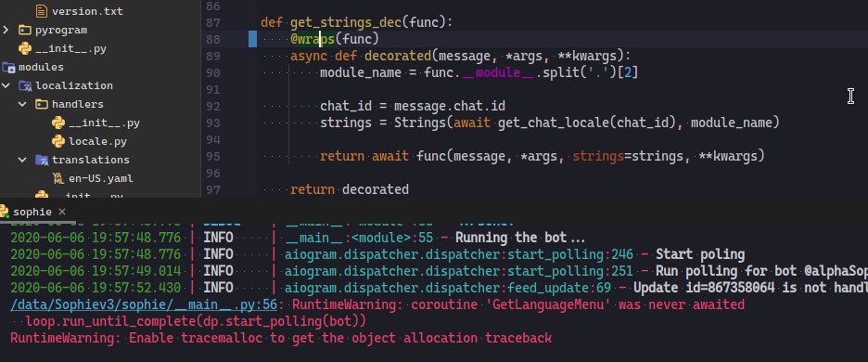Switch to the sophie run tab

[x=32, y=212]
